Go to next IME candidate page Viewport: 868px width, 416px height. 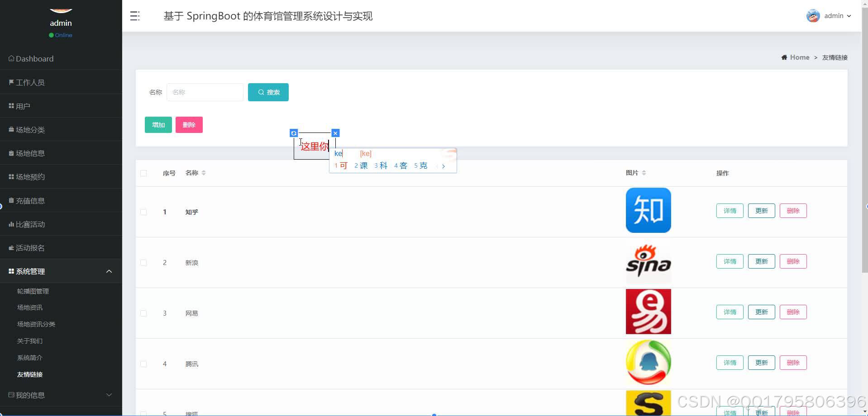pos(444,166)
